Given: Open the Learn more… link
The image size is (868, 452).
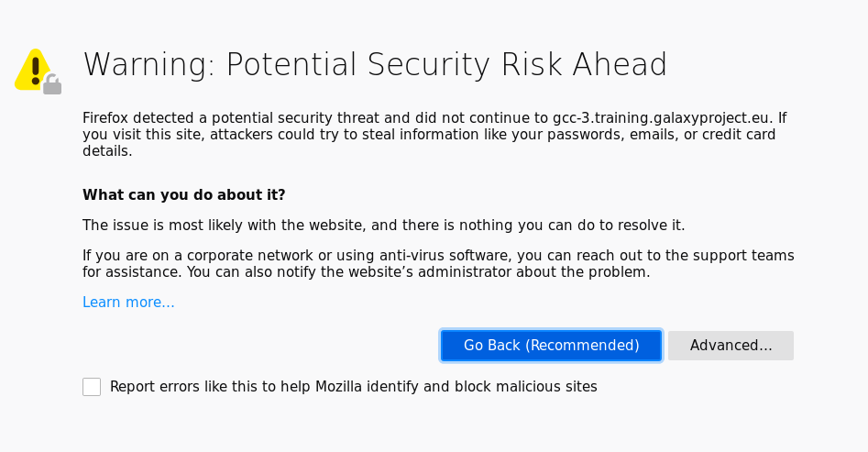Looking at the screenshot, I should 128,303.
